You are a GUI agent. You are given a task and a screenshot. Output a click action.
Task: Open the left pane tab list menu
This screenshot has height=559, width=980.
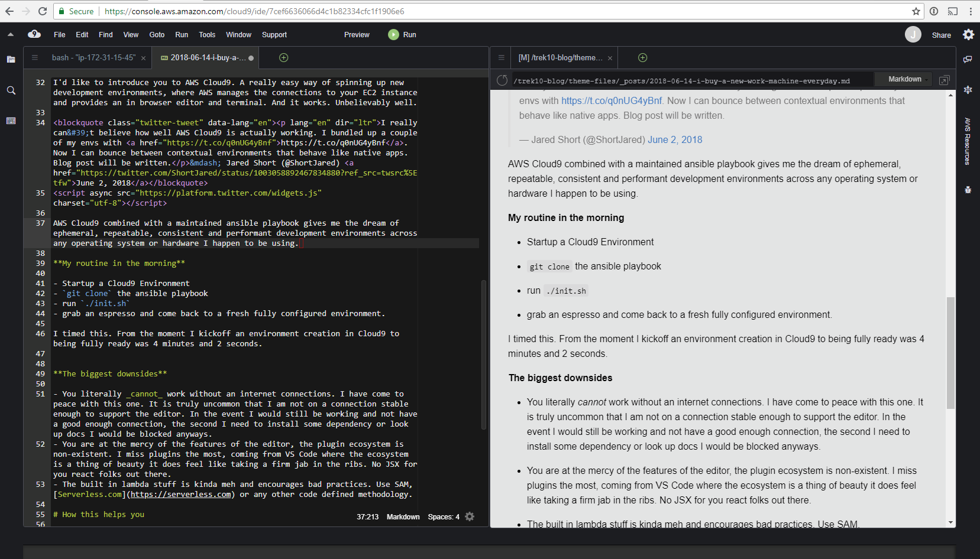point(35,57)
